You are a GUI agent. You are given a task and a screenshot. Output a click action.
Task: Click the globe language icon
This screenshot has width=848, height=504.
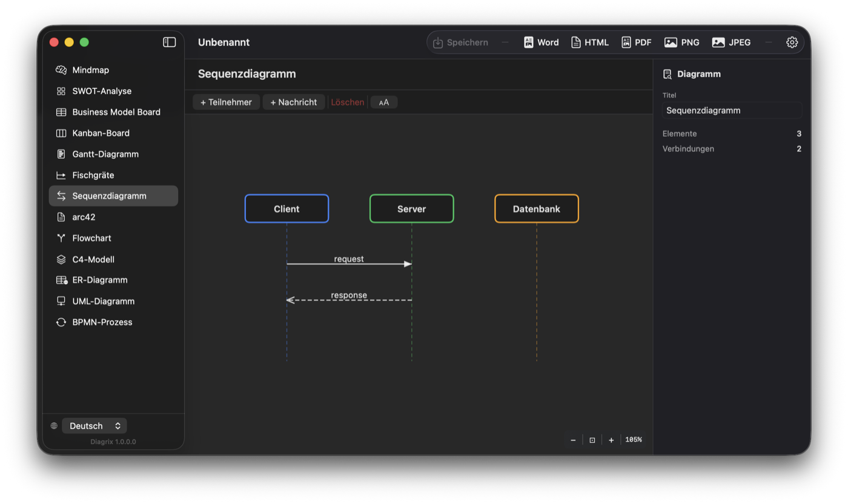click(54, 426)
